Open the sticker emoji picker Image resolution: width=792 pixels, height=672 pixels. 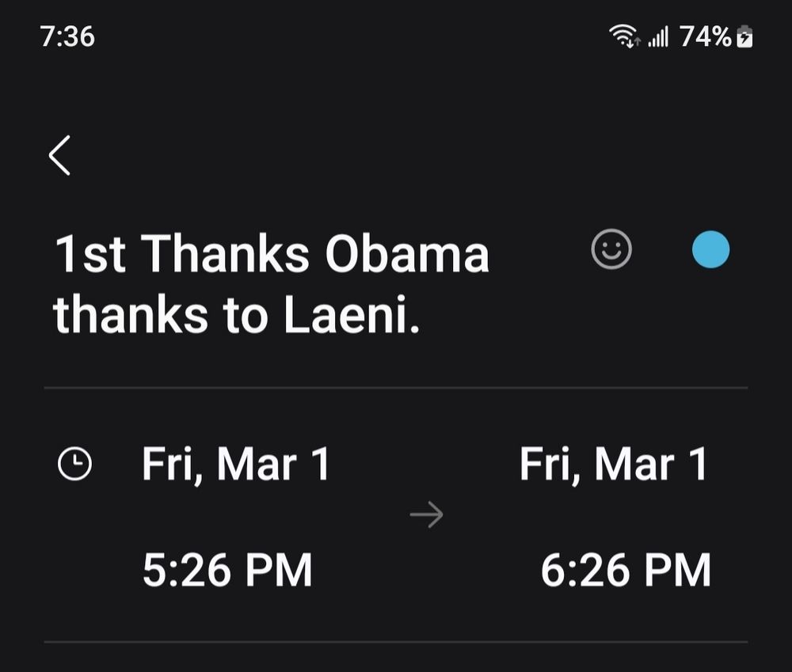click(611, 249)
